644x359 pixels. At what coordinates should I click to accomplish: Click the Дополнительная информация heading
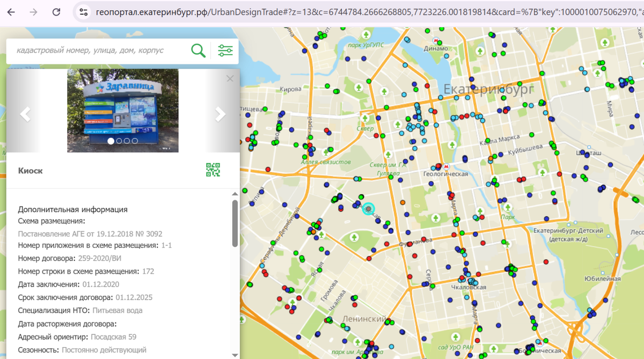72,210
